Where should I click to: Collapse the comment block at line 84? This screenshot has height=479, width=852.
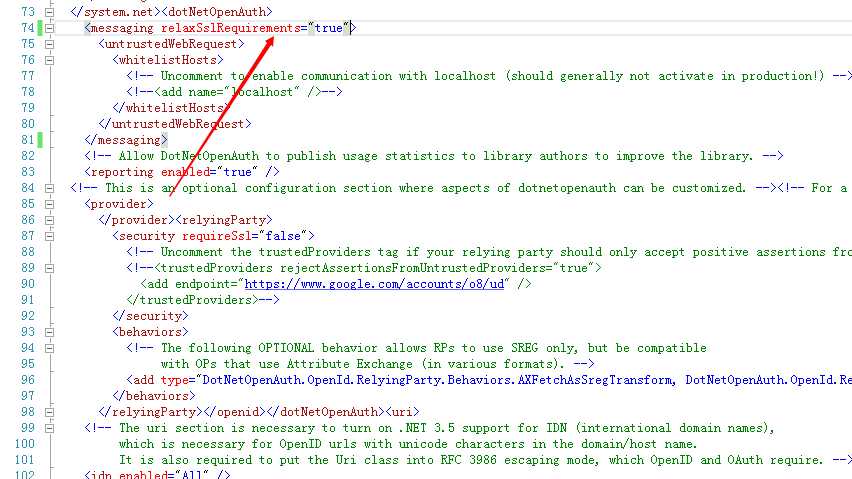pyautogui.click(x=49, y=188)
